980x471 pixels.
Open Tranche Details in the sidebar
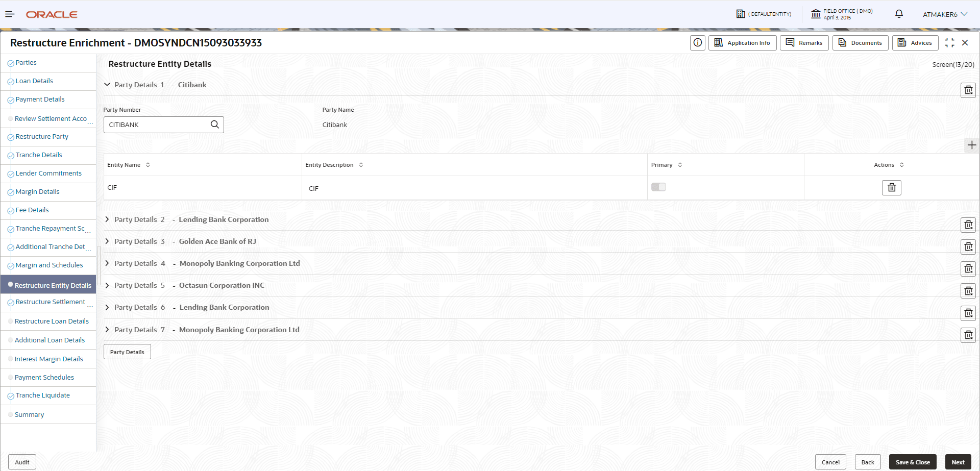click(x=39, y=155)
